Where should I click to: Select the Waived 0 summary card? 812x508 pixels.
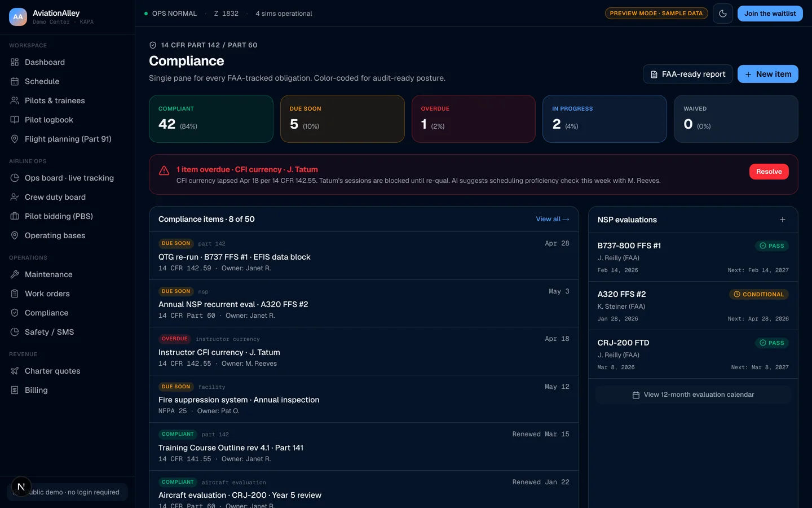736,119
